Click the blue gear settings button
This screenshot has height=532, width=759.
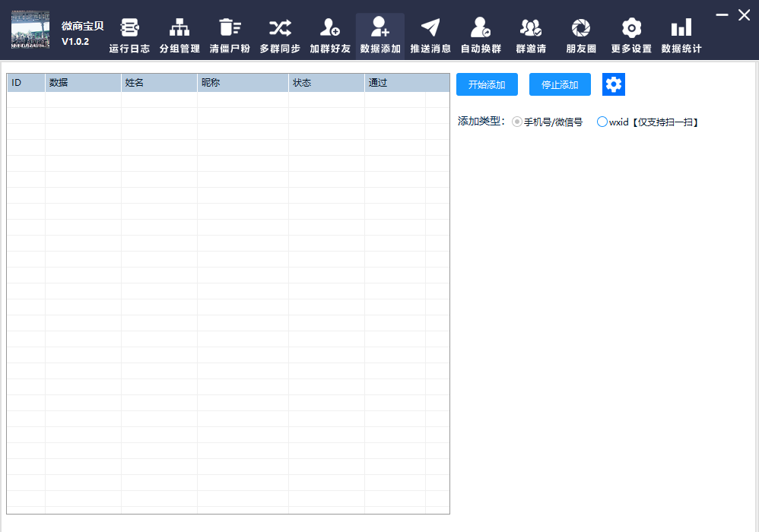pyautogui.click(x=614, y=84)
